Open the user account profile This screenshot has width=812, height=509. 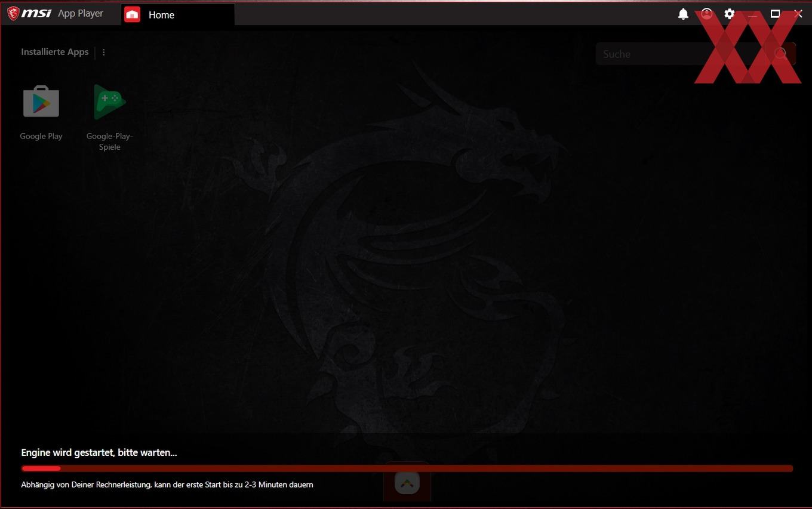coord(707,14)
